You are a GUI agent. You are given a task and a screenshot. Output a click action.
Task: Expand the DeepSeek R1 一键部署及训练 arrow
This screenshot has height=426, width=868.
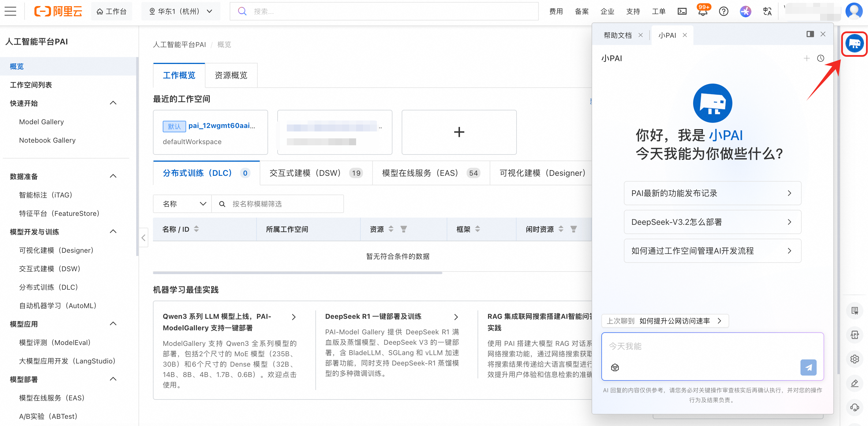(456, 317)
